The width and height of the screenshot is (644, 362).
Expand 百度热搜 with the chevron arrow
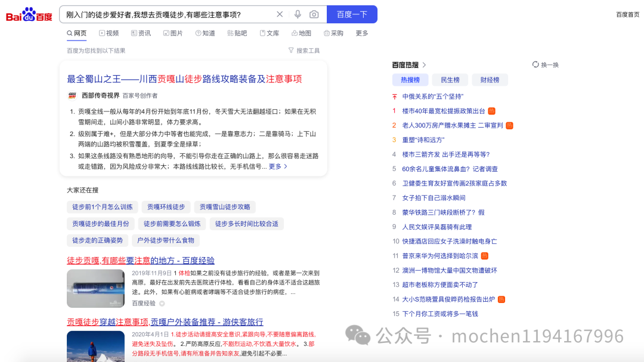(x=425, y=65)
